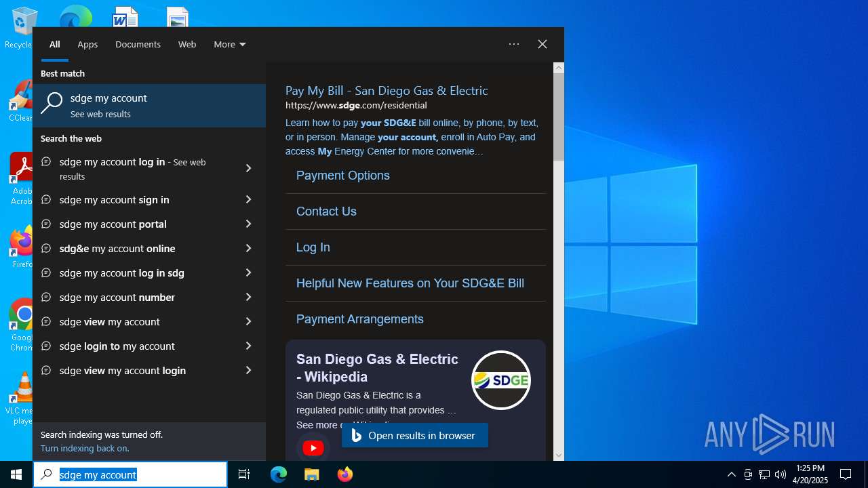Open 'Pay My Bill - San Diego Gas & Electric' link
868x488 pixels.
[387, 91]
